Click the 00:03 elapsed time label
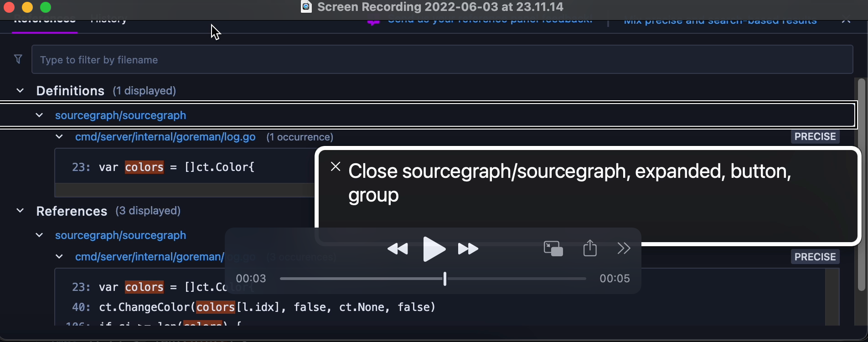The height and width of the screenshot is (342, 868). [x=251, y=279]
